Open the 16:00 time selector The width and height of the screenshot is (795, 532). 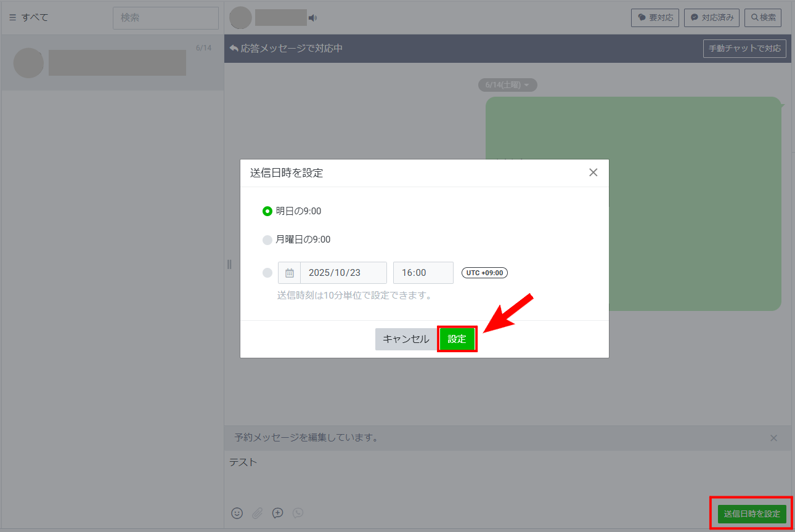[x=423, y=273]
